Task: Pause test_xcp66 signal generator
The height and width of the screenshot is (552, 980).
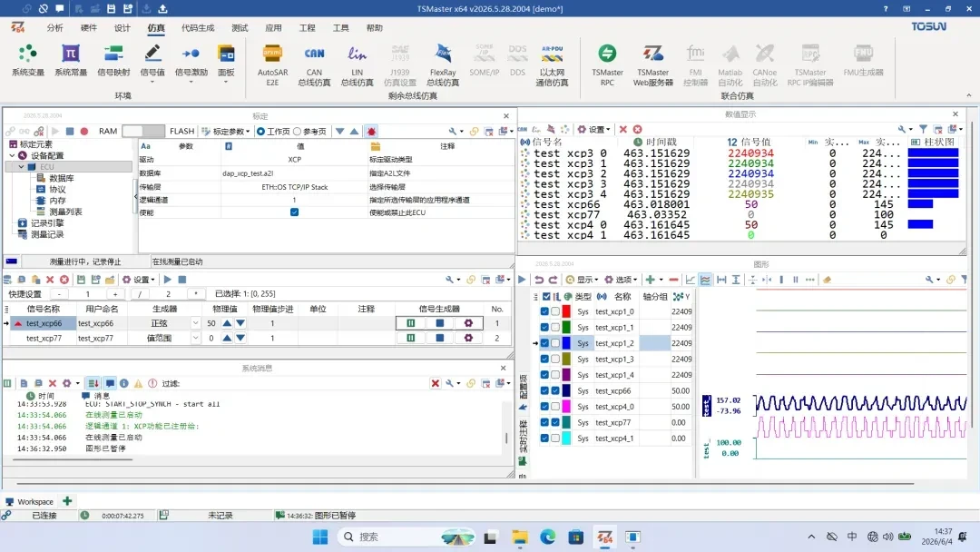Action: (x=411, y=323)
